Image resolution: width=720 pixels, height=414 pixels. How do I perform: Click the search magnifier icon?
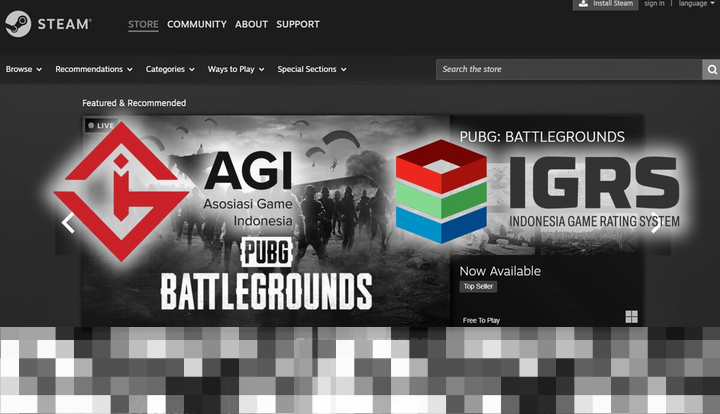coord(712,70)
